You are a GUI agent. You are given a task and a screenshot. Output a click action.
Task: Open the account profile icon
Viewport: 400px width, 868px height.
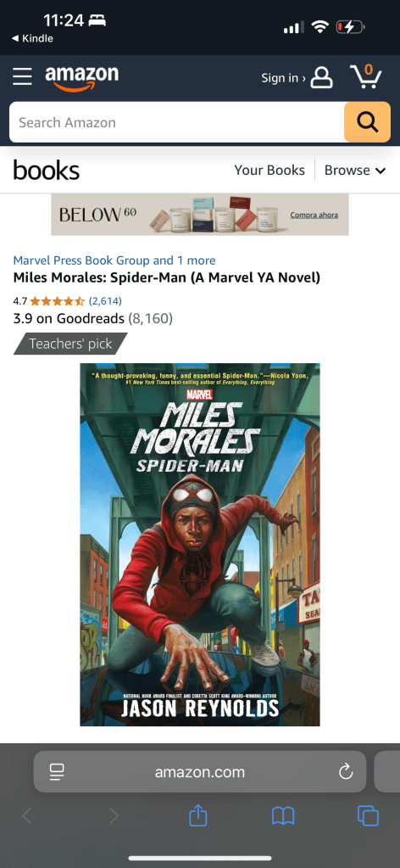coord(321,77)
